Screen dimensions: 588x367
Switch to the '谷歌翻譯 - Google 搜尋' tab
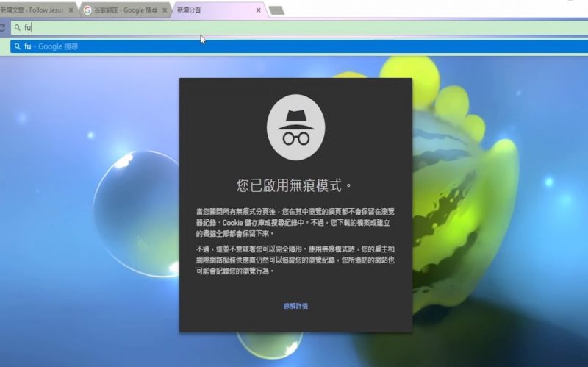(x=125, y=10)
